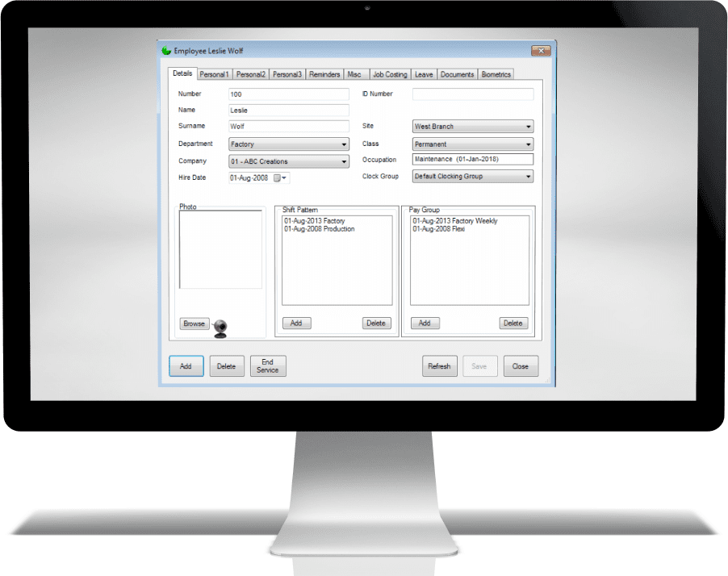Open the Reminders tab
Viewport: 728px width, 576px height.
coord(324,75)
